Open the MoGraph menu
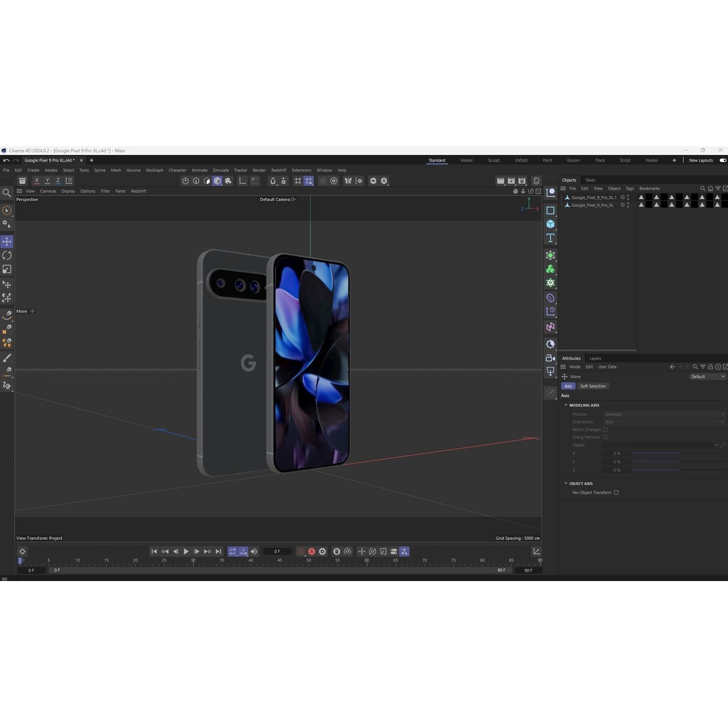 click(x=154, y=171)
